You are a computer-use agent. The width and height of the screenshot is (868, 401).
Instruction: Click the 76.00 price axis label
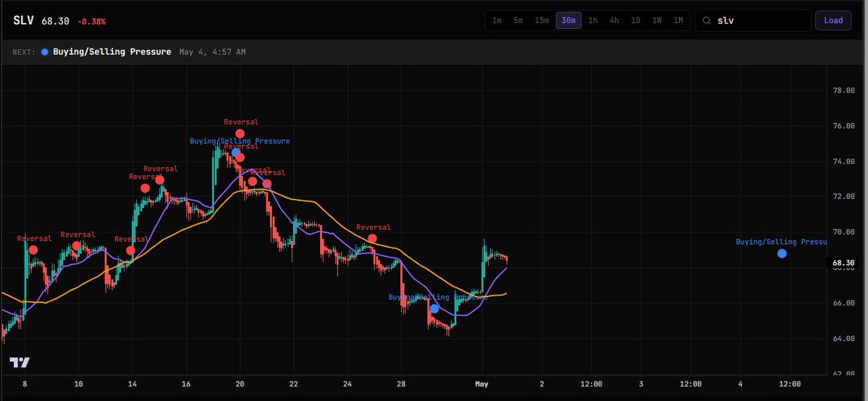843,126
